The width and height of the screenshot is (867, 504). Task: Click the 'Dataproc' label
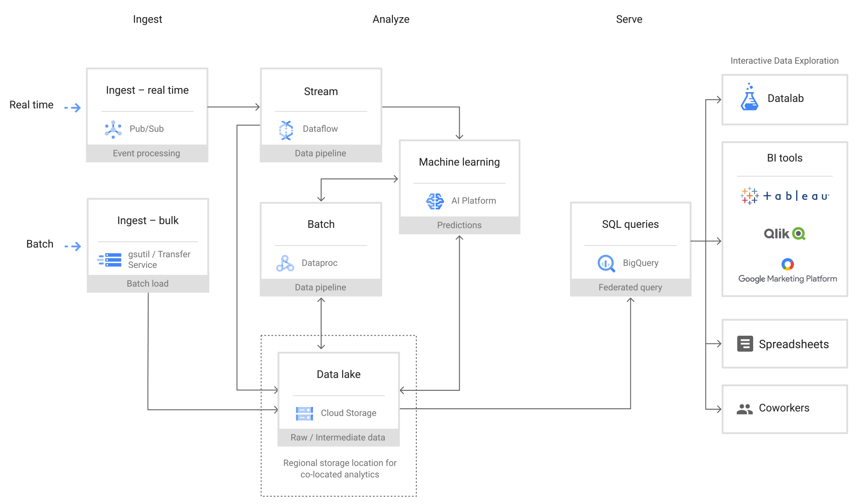tap(320, 263)
